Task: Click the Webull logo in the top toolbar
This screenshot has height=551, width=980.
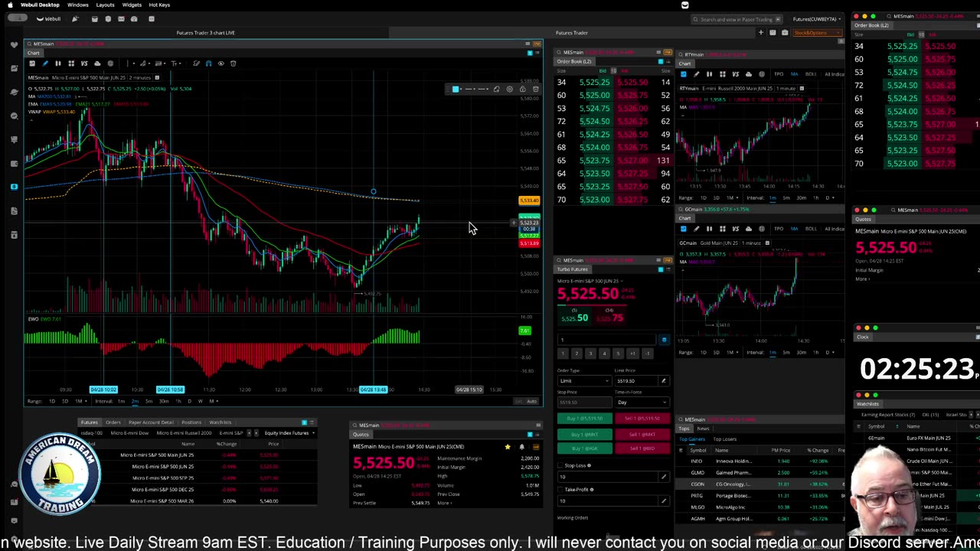Action: (x=48, y=19)
